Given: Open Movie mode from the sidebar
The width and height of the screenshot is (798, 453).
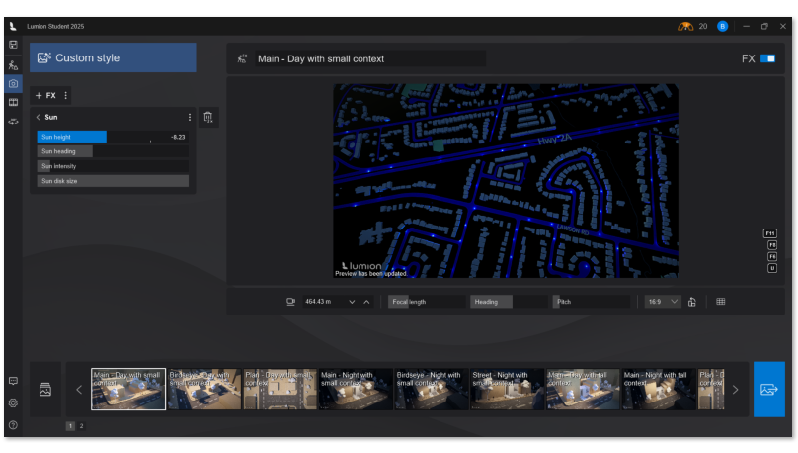Looking at the screenshot, I should pos(13,102).
